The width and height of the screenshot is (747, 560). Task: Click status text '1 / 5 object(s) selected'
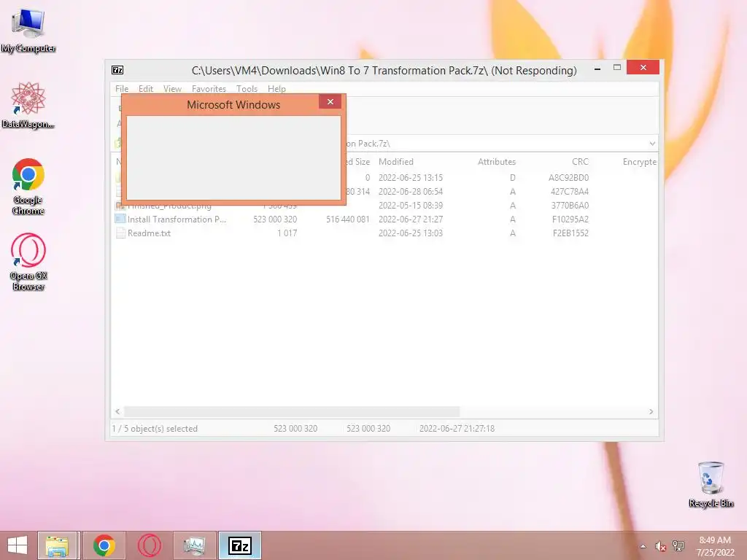point(155,429)
